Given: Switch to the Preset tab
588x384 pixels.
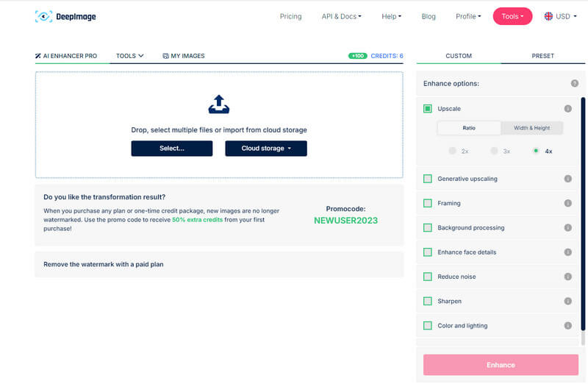Looking at the screenshot, I should click(542, 56).
